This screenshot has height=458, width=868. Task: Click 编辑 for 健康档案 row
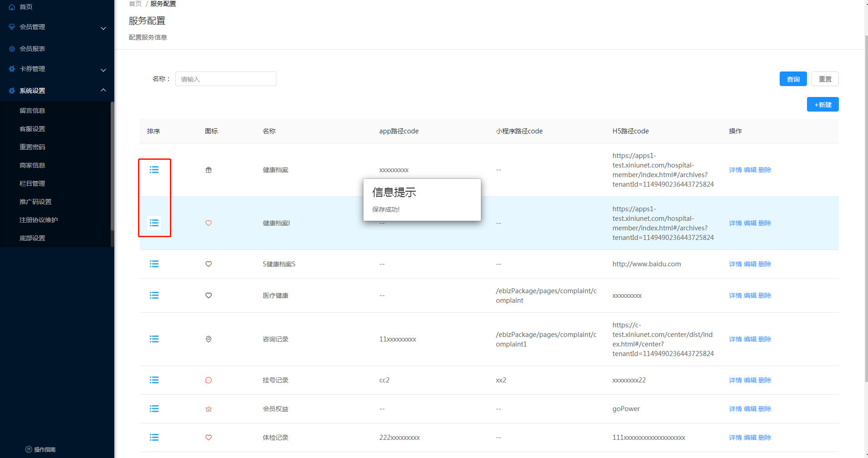750,170
